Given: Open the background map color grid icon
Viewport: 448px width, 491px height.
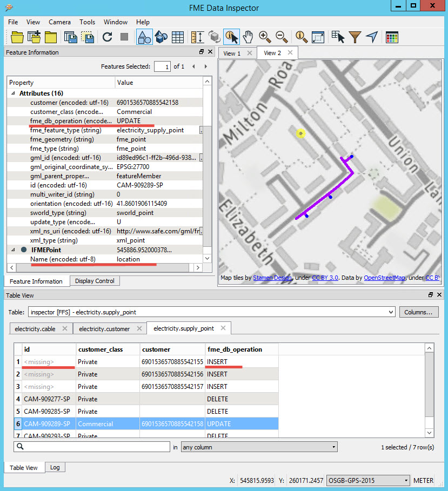Looking at the screenshot, I should [x=392, y=37].
